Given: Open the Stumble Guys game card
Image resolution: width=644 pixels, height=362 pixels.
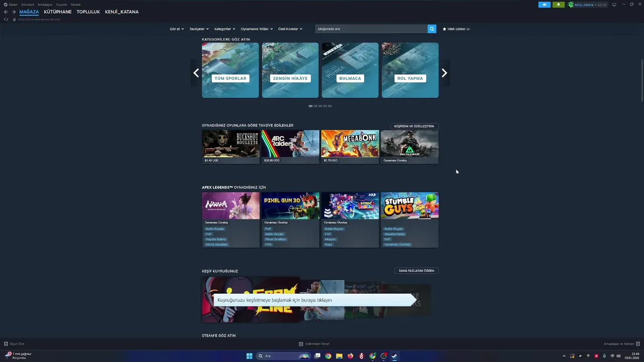Looking at the screenshot, I should 410,220.
